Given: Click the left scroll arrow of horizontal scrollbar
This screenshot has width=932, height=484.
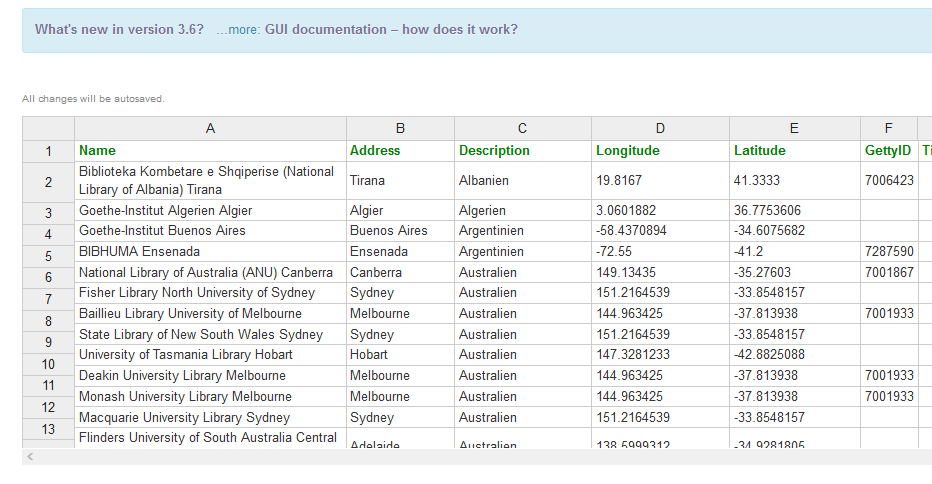Looking at the screenshot, I should pos(30,457).
